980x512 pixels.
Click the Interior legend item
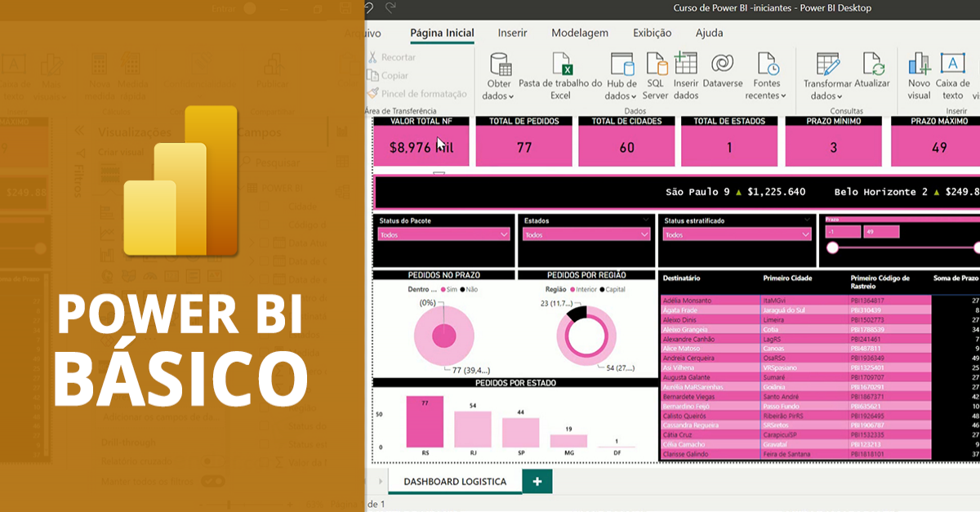pos(585,289)
